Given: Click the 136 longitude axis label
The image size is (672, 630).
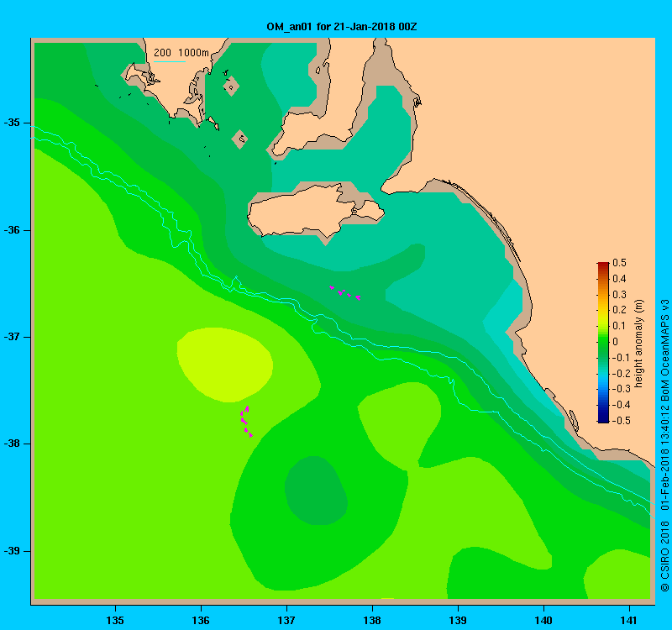Looking at the screenshot, I should point(201,620).
